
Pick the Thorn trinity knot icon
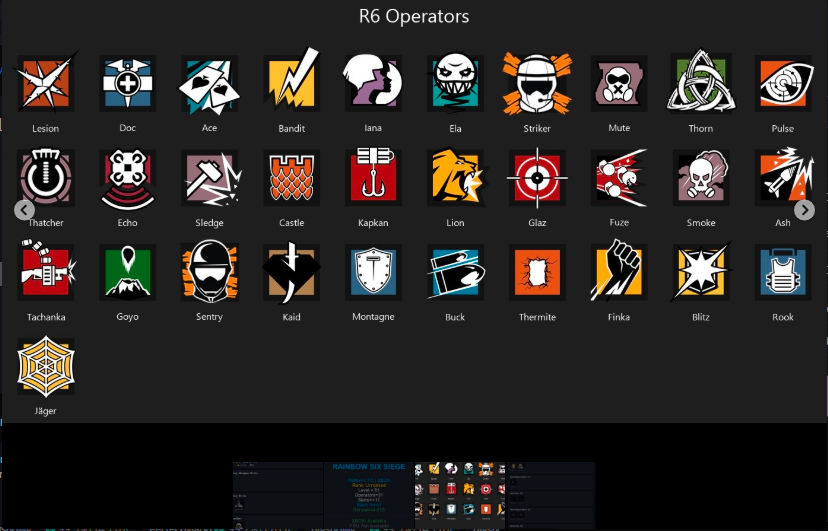pyautogui.click(x=701, y=83)
